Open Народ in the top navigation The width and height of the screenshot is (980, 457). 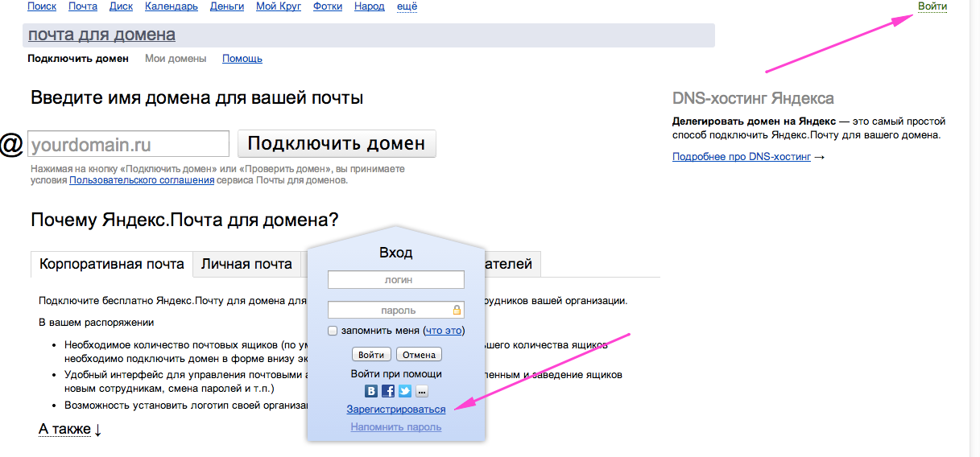tap(370, 6)
